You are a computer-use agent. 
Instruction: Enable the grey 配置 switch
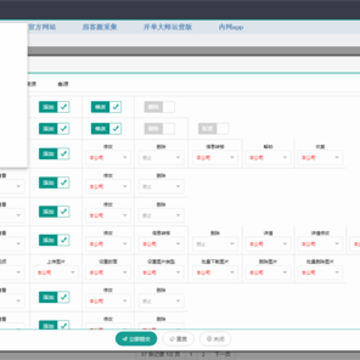213,129
